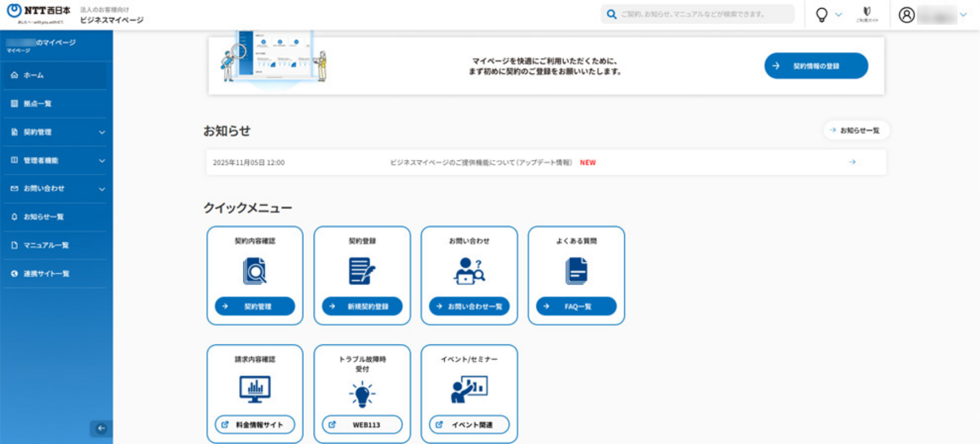Click the 契約登録 document with pen icon

tap(362, 271)
